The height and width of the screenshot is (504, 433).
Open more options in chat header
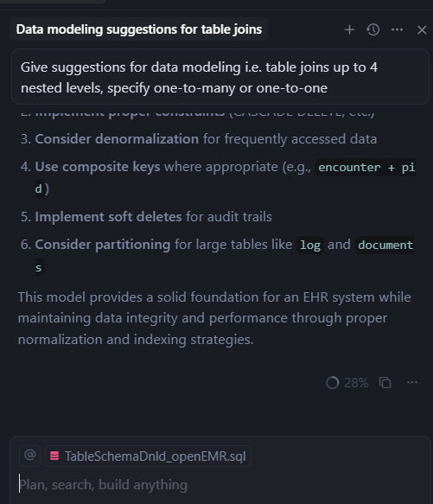pos(397,30)
